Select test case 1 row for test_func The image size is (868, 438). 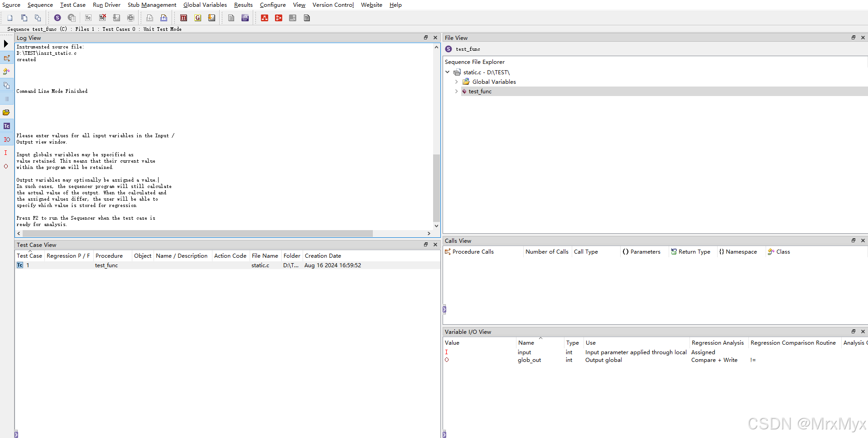click(x=106, y=265)
